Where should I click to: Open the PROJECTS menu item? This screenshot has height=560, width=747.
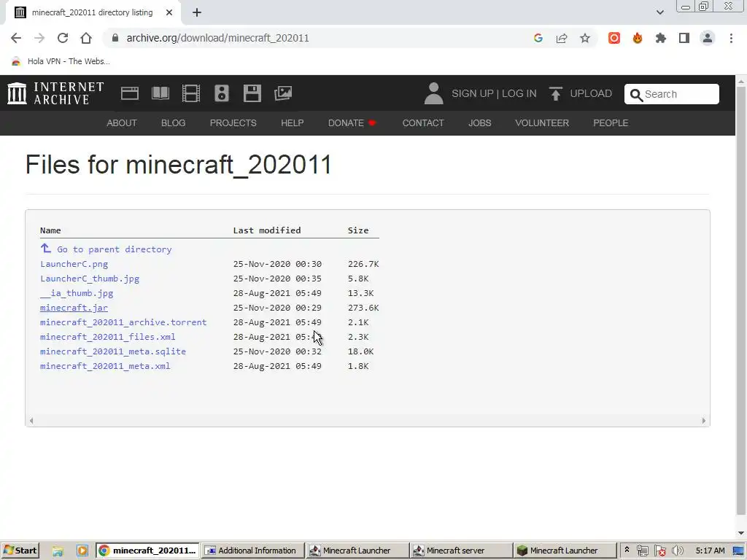233,122
